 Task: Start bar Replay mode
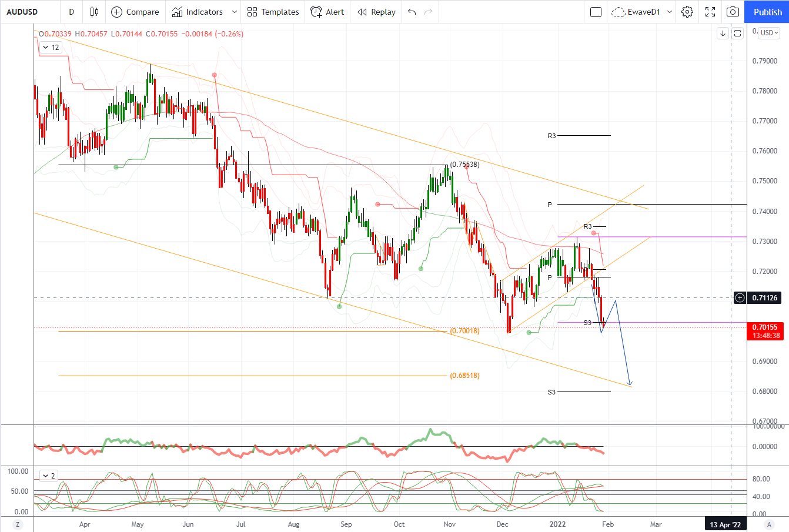point(376,12)
